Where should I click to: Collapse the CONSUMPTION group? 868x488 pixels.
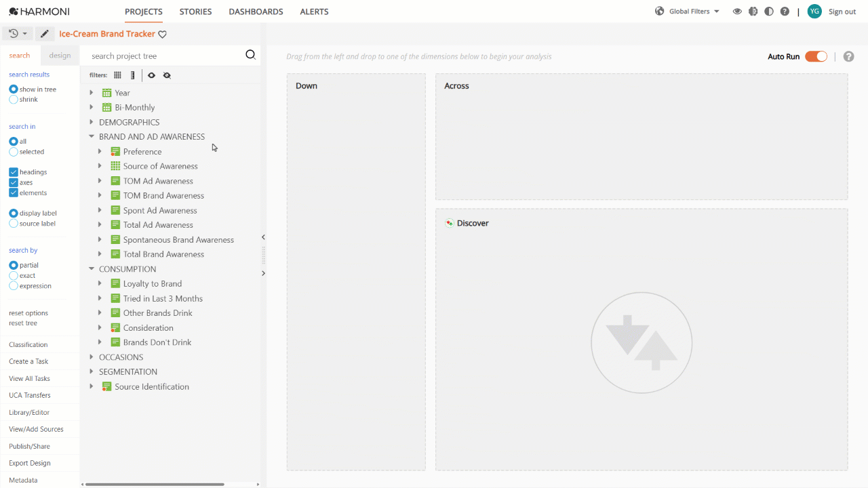point(92,269)
